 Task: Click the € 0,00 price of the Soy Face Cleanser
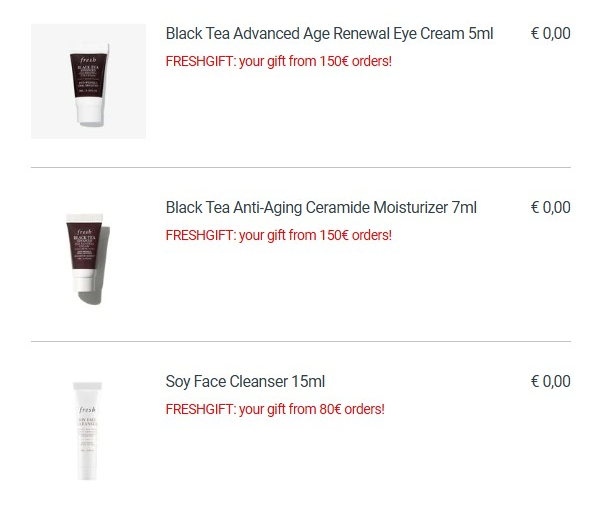point(551,382)
